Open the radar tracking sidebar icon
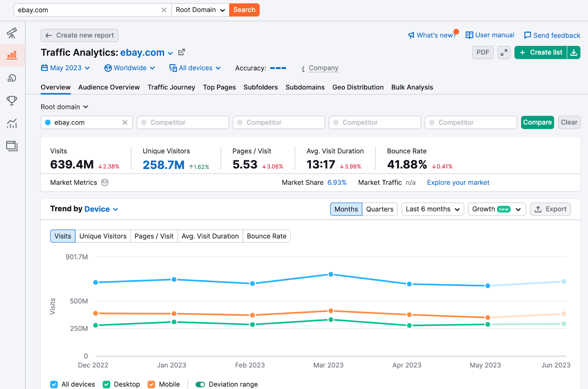The image size is (588, 389). tap(12, 78)
